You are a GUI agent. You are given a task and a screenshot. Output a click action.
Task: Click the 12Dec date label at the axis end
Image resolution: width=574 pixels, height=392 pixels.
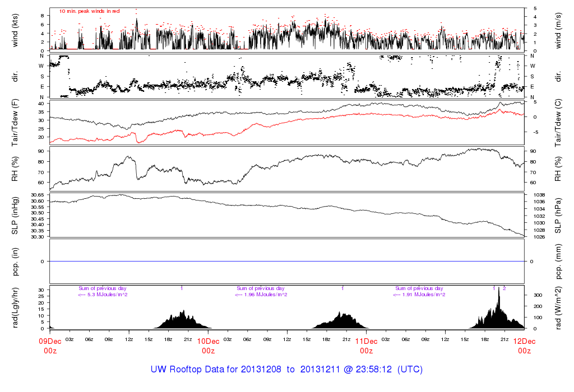(x=524, y=341)
